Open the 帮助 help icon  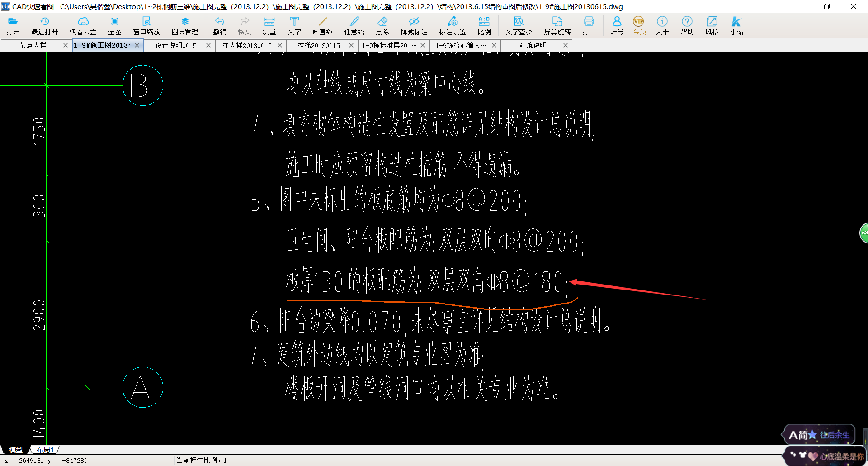point(687,26)
